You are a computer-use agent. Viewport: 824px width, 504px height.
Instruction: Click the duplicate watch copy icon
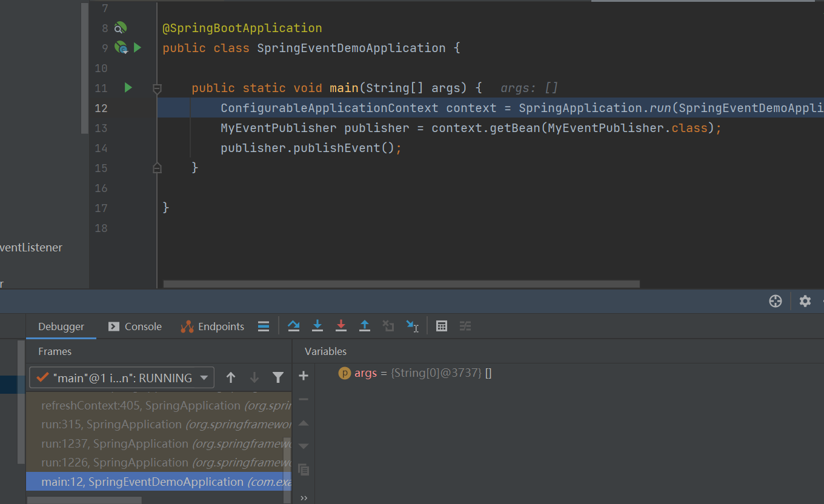click(x=304, y=470)
